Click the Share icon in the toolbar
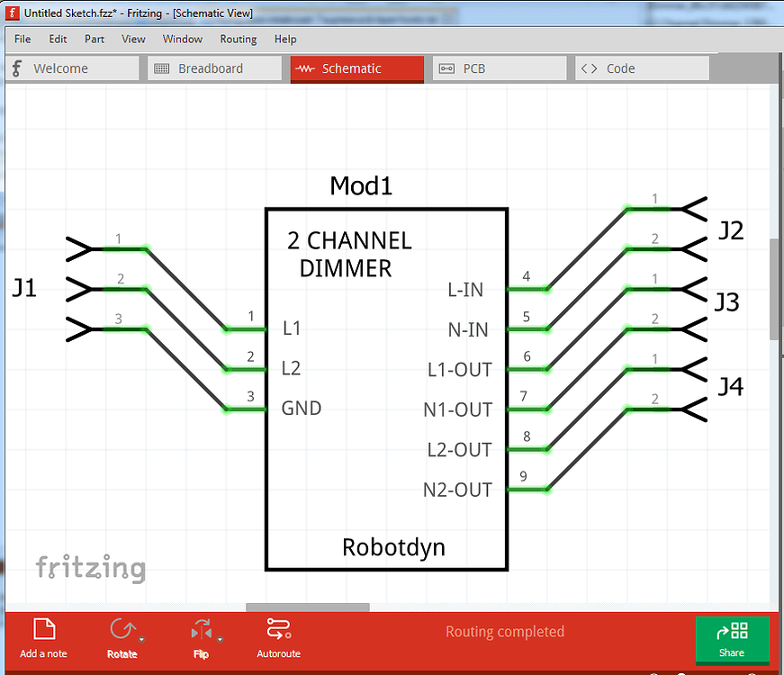Screen dimensions: 784x675 [x=732, y=633]
